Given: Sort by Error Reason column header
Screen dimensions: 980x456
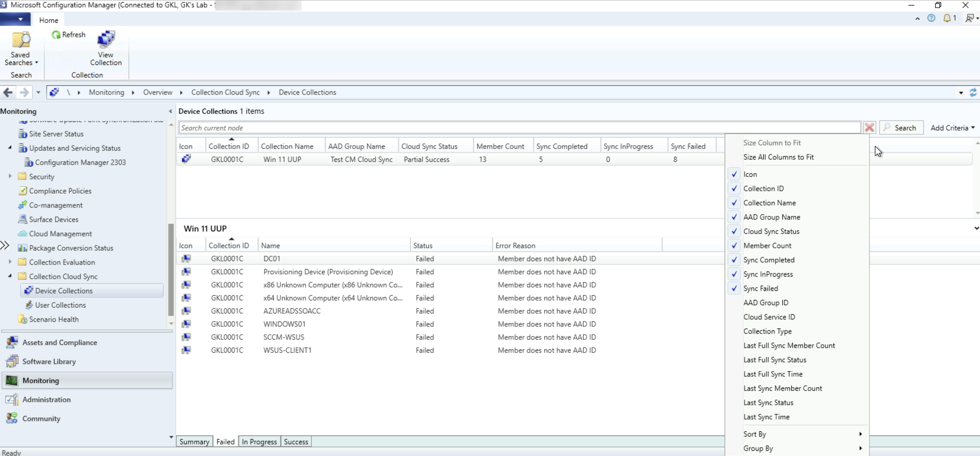Looking at the screenshot, I should point(577,246).
